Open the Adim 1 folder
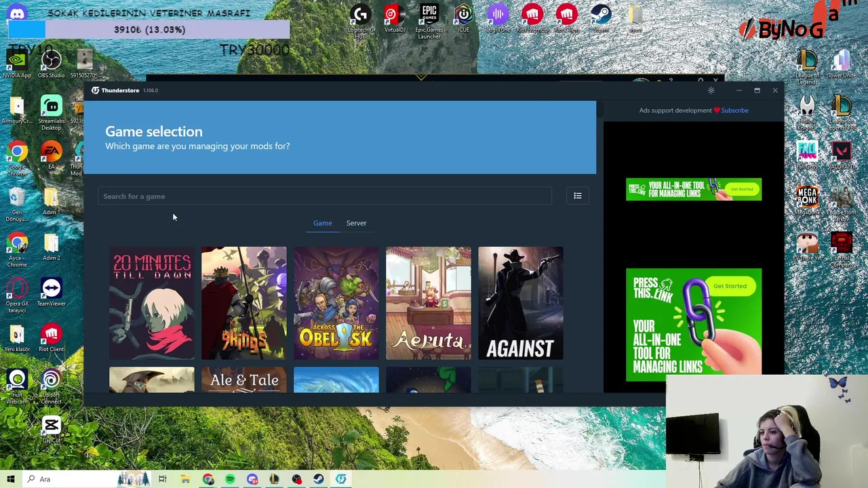 (51, 202)
